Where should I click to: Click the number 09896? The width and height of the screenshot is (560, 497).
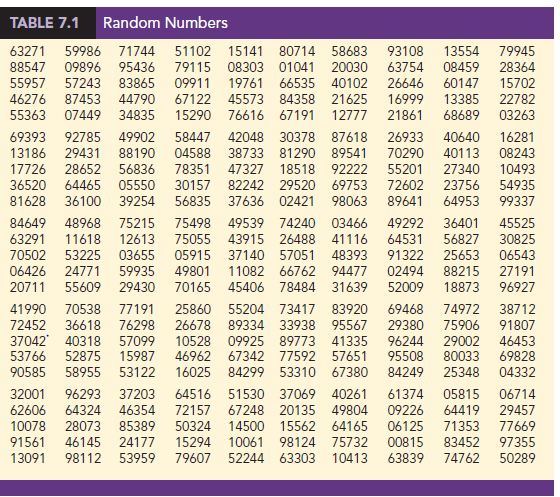click(x=83, y=67)
